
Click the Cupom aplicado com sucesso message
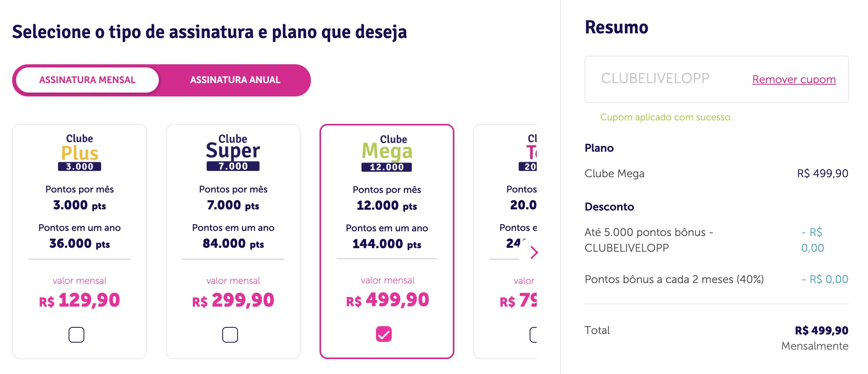[666, 117]
